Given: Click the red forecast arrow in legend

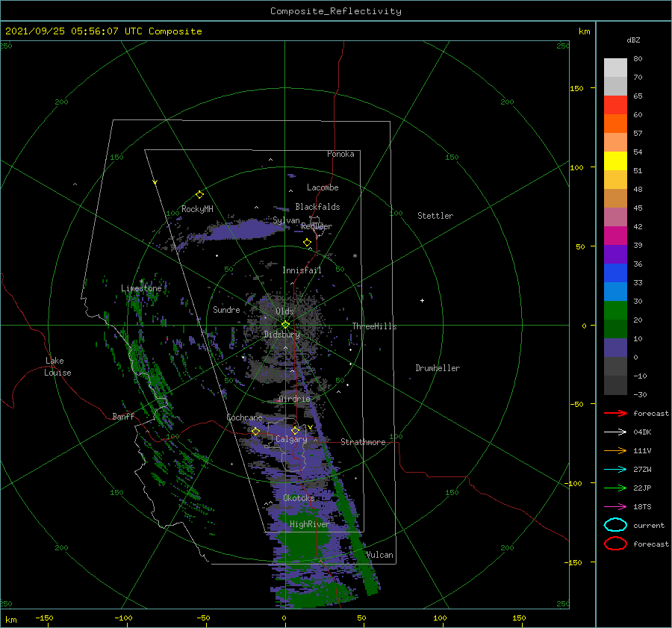Looking at the screenshot, I should [x=615, y=413].
